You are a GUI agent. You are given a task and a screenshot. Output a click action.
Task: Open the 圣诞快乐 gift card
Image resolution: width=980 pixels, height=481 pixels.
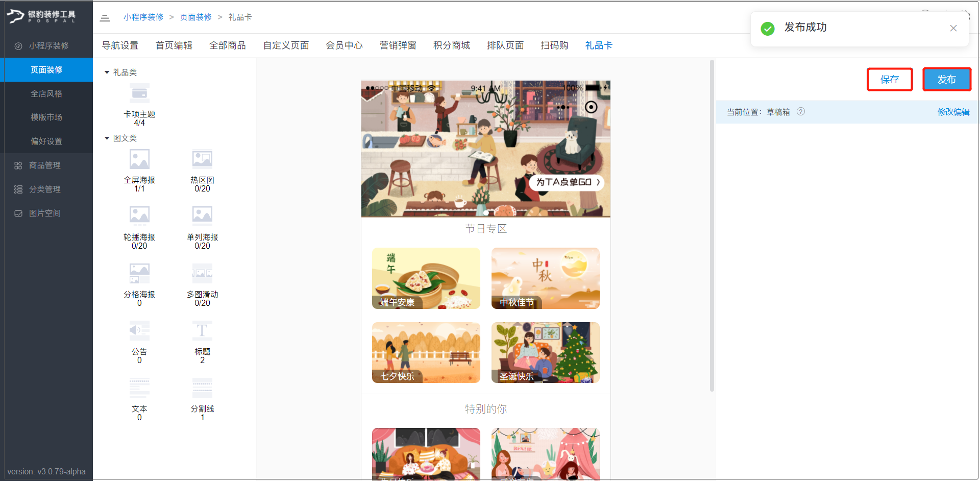[546, 352]
